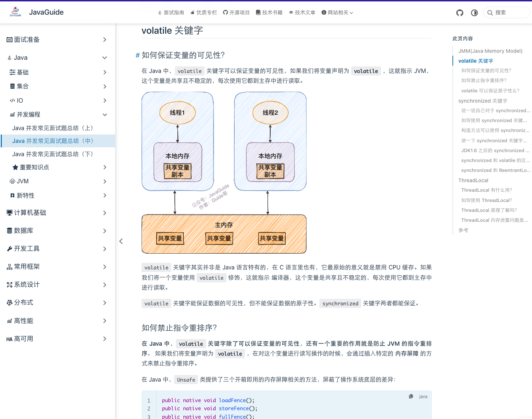532x419 pixels.
Task: Click the anchor # beside 如何保证变量的可见性
Action: tap(137, 55)
